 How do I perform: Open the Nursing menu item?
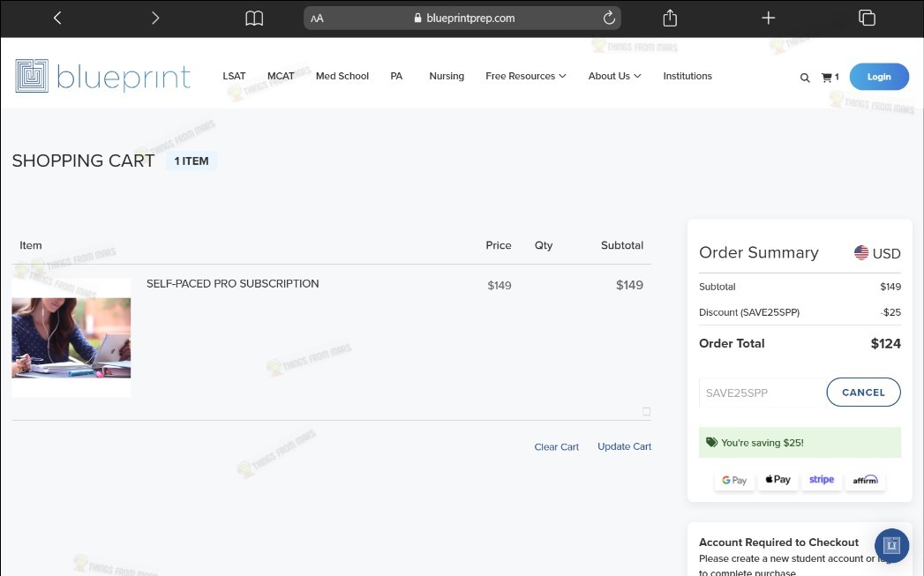tap(447, 76)
